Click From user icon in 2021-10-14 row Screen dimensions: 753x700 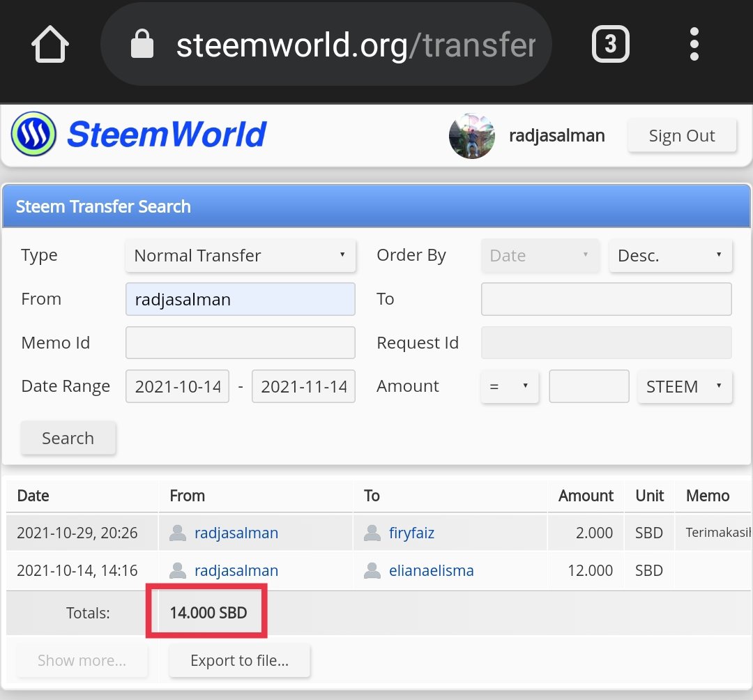click(178, 570)
